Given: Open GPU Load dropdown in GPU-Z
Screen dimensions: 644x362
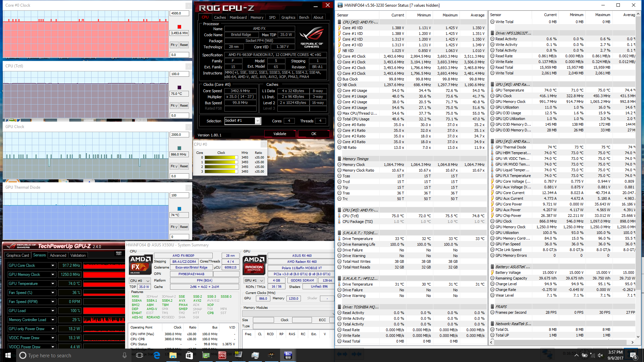Looking at the screenshot, I should [x=53, y=311].
